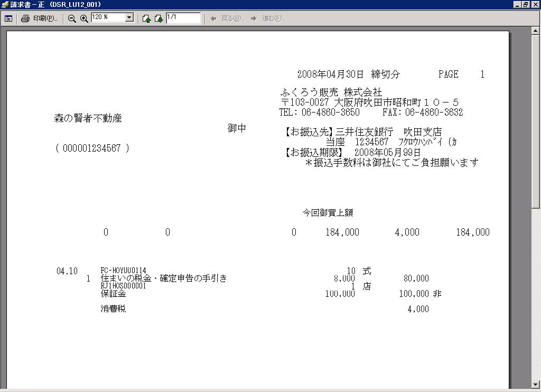The width and height of the screenshot is (541, 392).
Task: Restore the 請求書 window size
Action: click(x=526, y=4)
